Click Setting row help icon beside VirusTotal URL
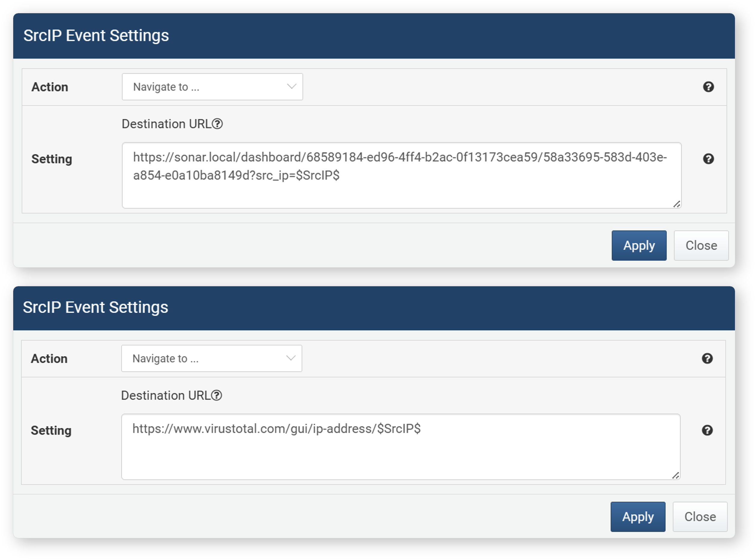Image resolution: width=756 pixels, height=559 pixels. coord(707,430)
